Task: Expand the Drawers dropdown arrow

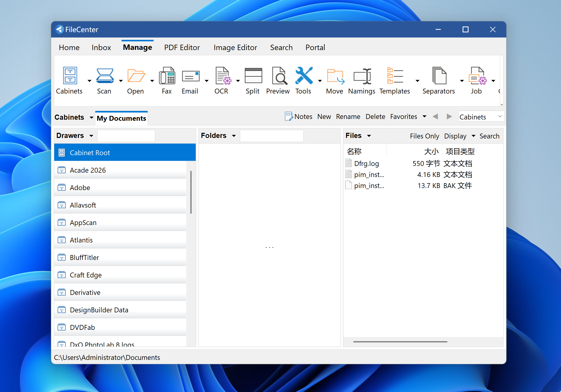Action: [91, 136]
